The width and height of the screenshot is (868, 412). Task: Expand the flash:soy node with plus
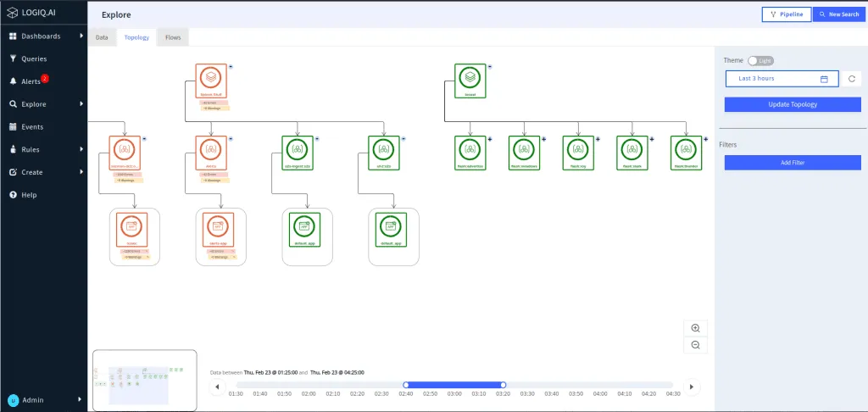point(598,138)
